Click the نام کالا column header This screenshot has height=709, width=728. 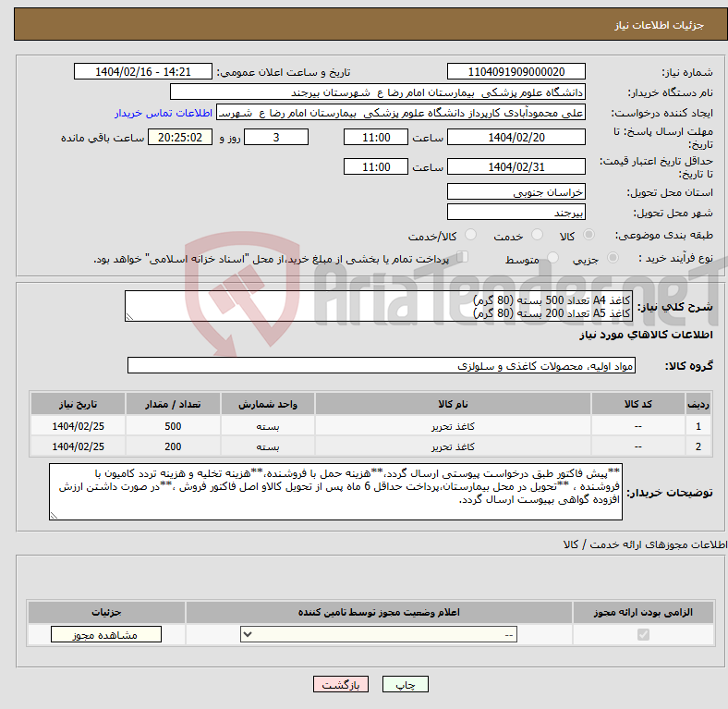[453, 404]
